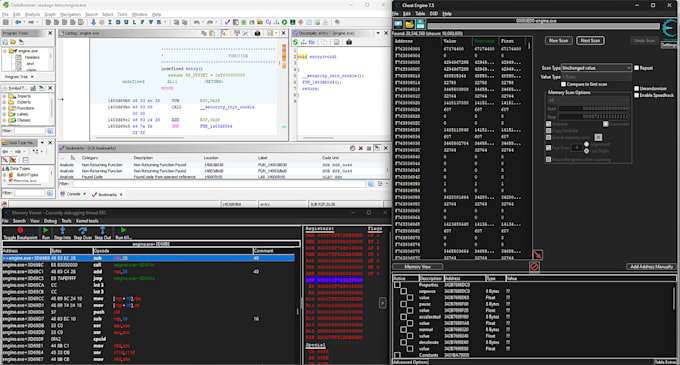Click Step Out in Memory Viewer
680x365 pixels.
(102, 233)
